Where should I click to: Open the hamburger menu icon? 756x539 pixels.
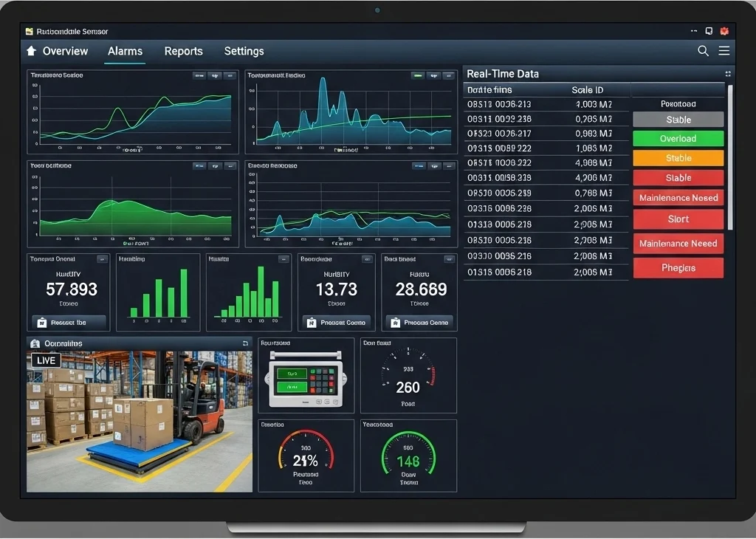click(724, 51)
